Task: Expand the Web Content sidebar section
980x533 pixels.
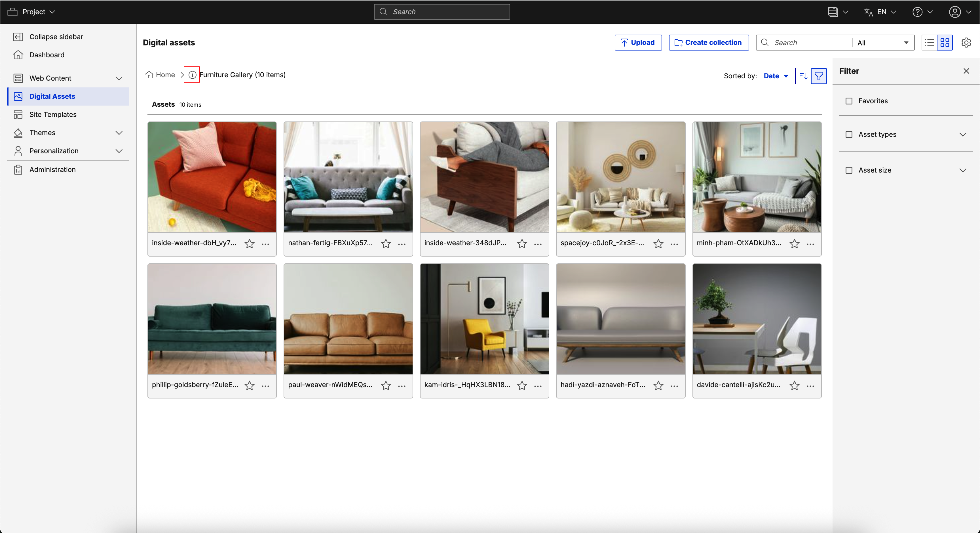Action: (x=119, y=78)
